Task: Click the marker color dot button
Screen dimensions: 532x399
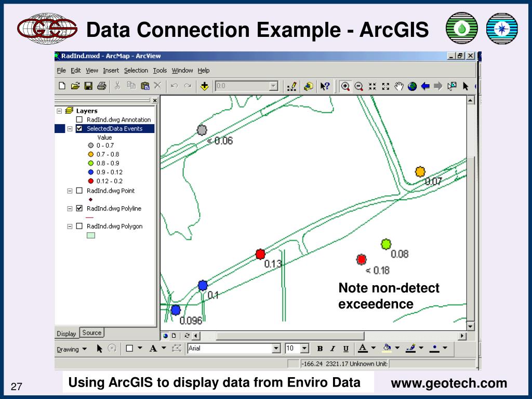Action: coord(434,348)
